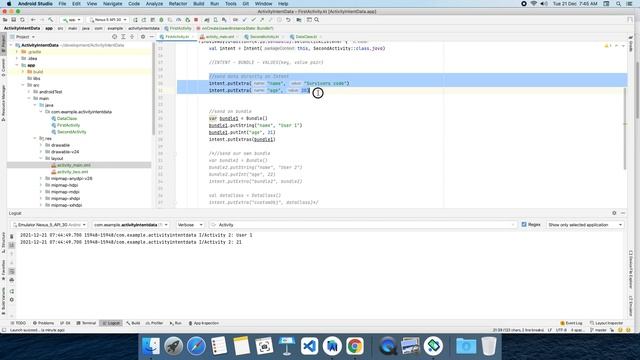Viewport: 640px width, 360px height.
Task: Open Logcat panel gear settings
Action: pyautogui.click(x=614, y=213)
